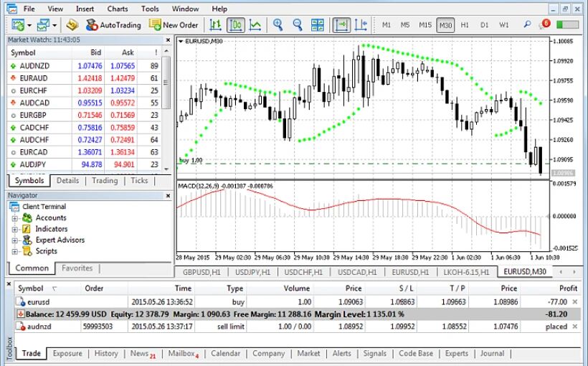Click the search magnifier icon
The width and height of the screenshot is (588, 366).
528,25
